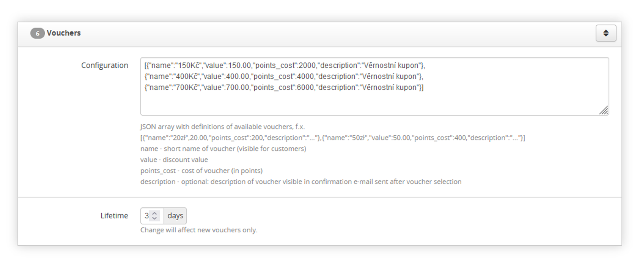Viewport: 644px width, 271px height.
Task: Click the Configuration field label
Action: click(x=105, y=66)
